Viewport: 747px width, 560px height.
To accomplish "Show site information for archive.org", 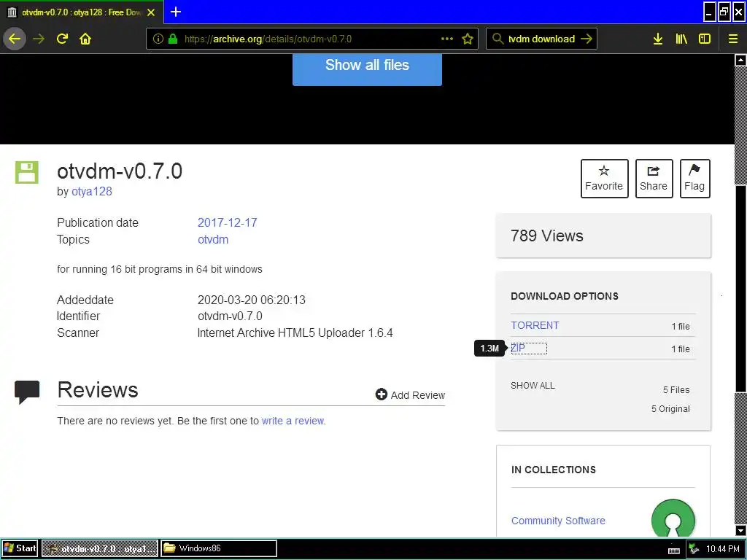I will point(158,39).
